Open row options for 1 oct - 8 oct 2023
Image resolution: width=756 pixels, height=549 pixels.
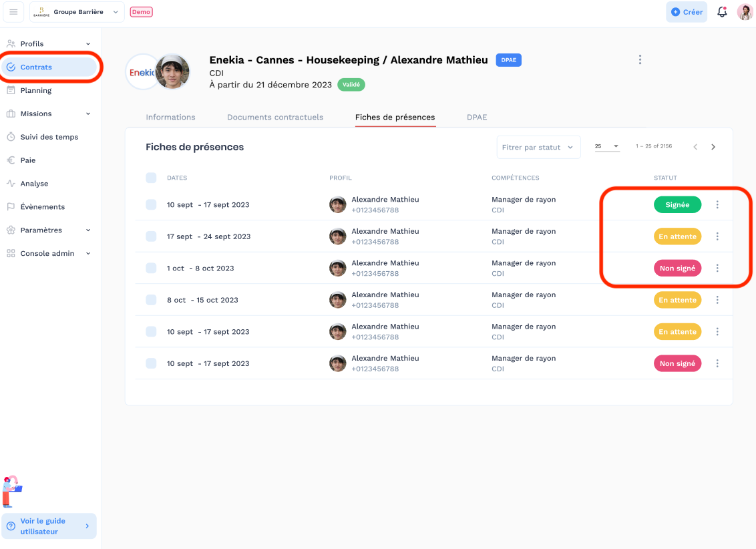[717, 268]
